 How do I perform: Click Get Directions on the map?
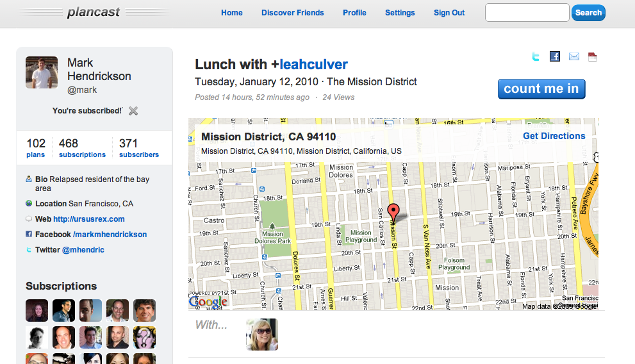point(554,136)
